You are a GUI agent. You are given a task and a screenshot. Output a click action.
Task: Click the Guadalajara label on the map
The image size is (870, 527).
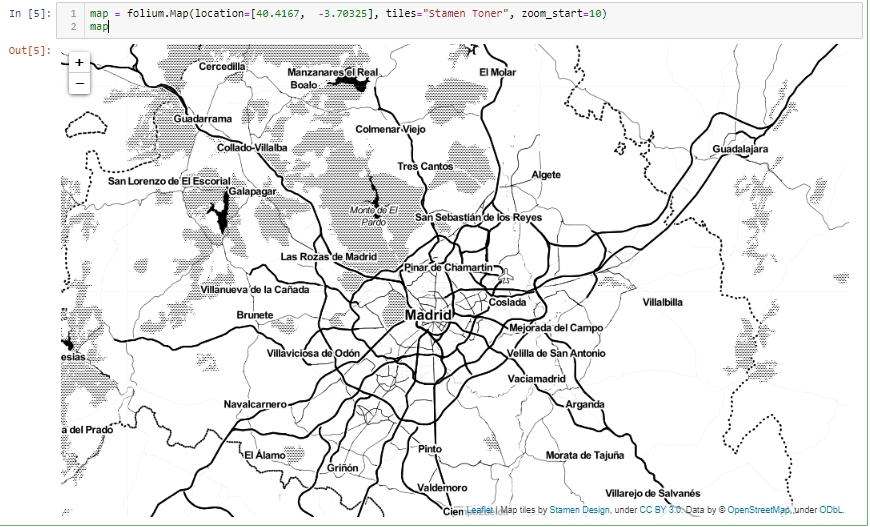(x=740, y=149)
